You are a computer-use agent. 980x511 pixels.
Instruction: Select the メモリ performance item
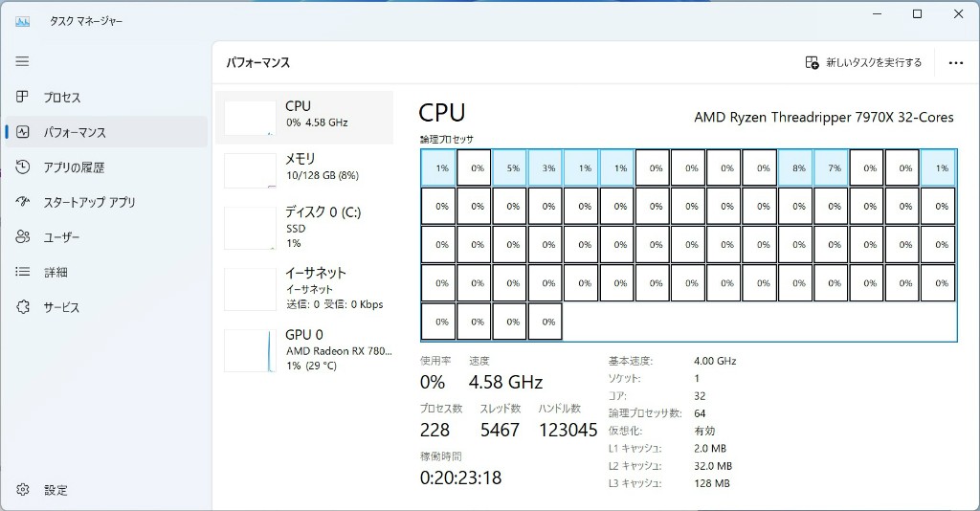coord(304,169)
